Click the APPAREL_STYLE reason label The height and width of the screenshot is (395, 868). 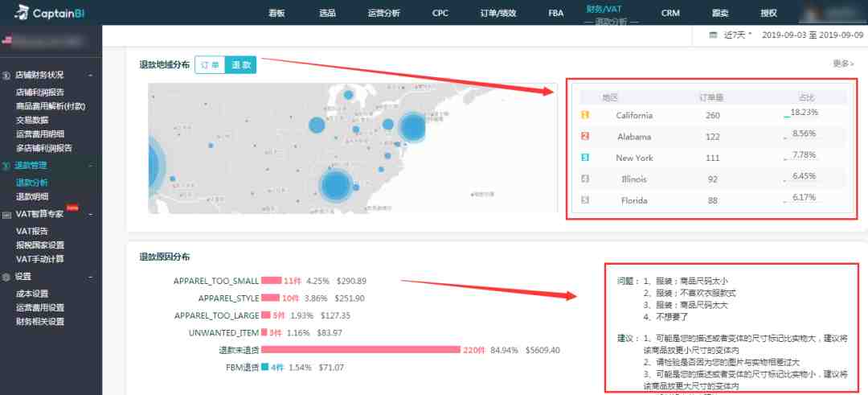(228, 298)
